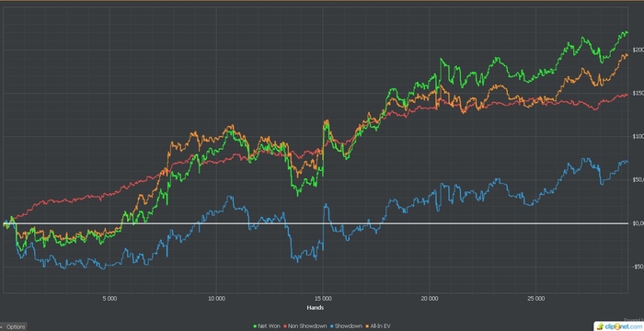Click the green Net Won color marker
This screenshot has height=331, width=644.
pyautogui.click(x=255, y=326)
